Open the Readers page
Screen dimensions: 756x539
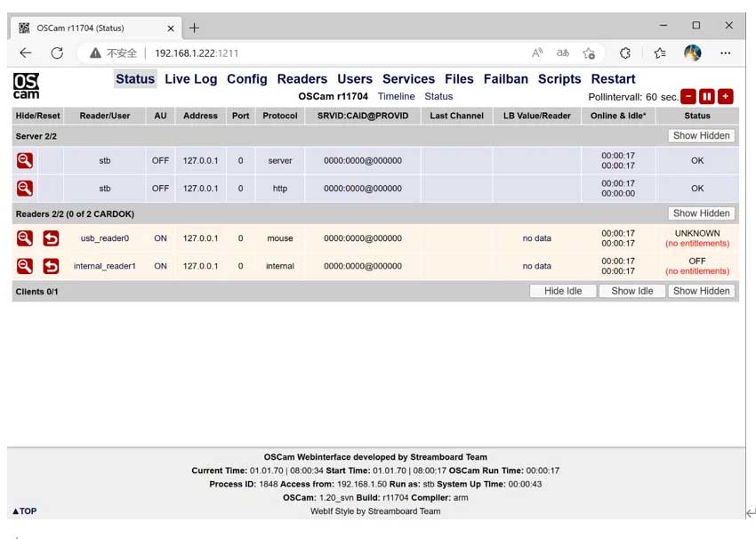pyautogui.click(x=302, y=79)
